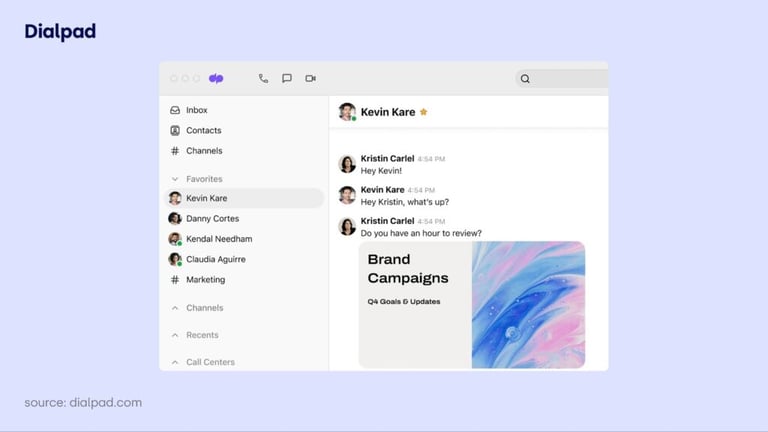Click 'Hey Kristin, what's up?' message
768x432 pixels.
405,202
